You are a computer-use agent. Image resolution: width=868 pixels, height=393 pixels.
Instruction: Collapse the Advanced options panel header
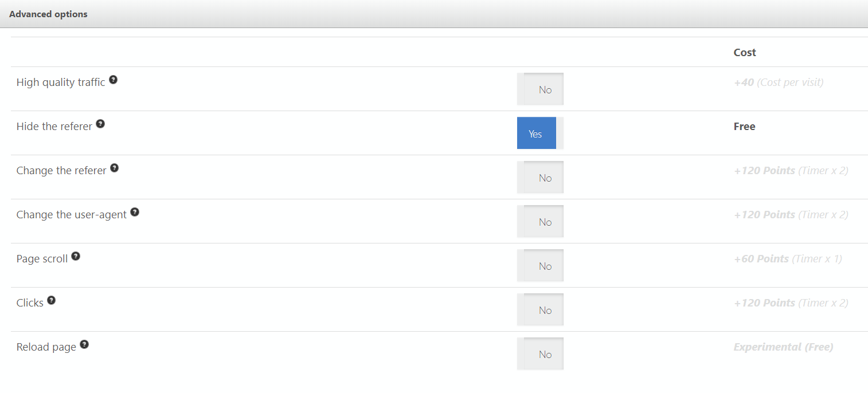[434, 14]
